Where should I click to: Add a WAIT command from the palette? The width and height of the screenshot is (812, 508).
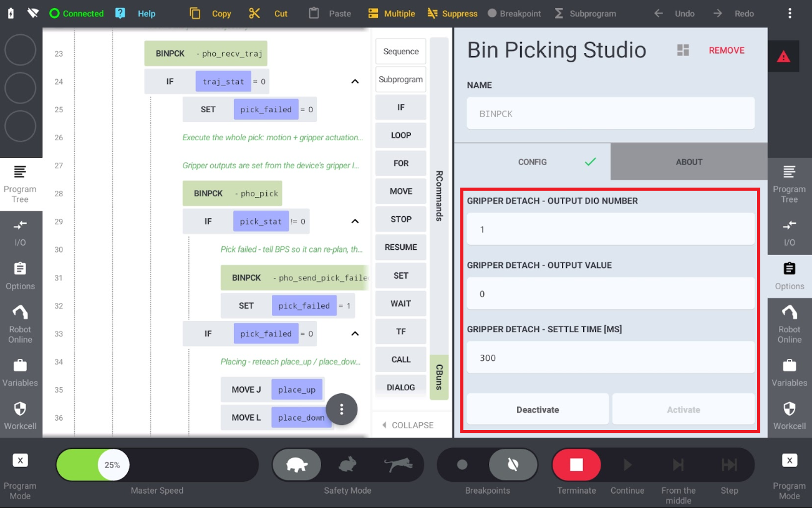(x=401, y=304)
